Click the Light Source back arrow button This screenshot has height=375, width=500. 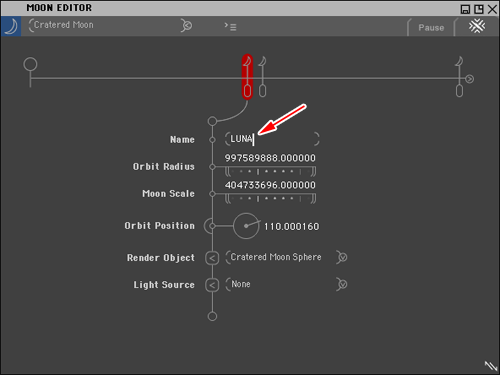coord(212,285)
